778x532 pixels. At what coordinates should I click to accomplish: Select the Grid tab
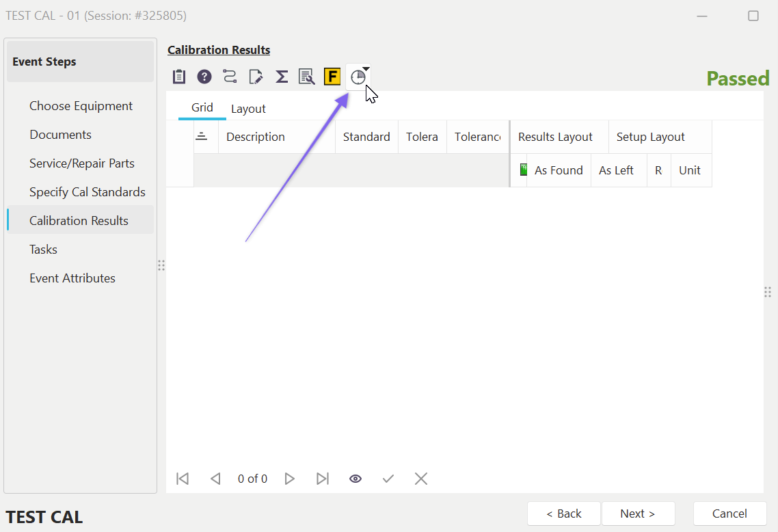click(x=202, y=108)
